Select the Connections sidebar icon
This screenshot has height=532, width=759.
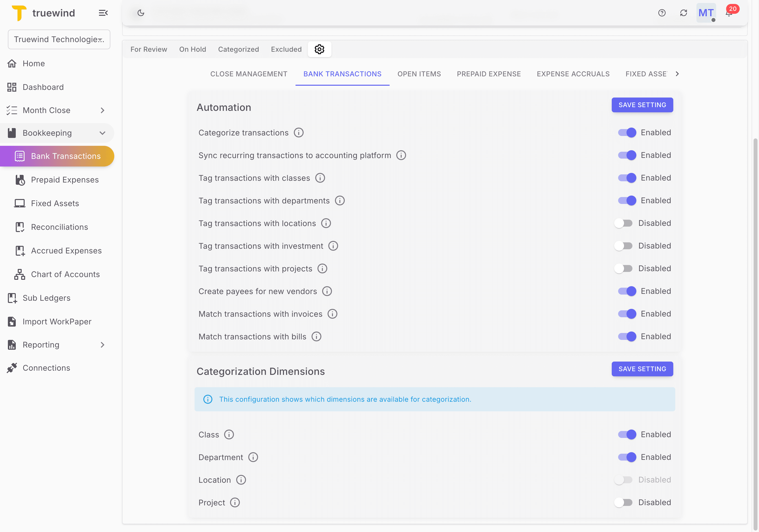12,368
